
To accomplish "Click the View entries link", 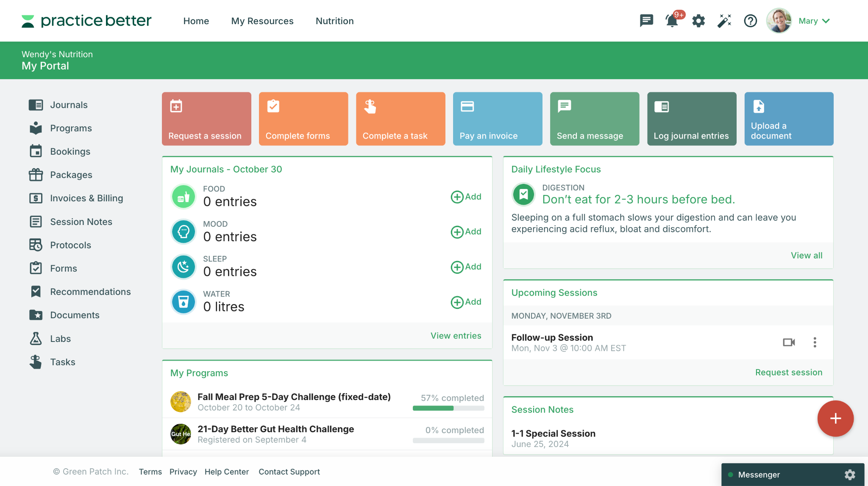I will 456,336.
